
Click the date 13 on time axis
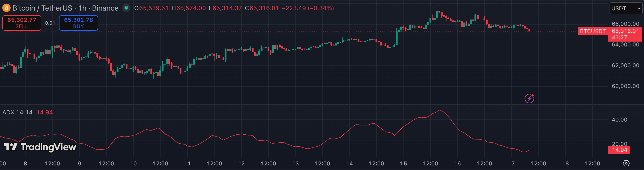295,164
